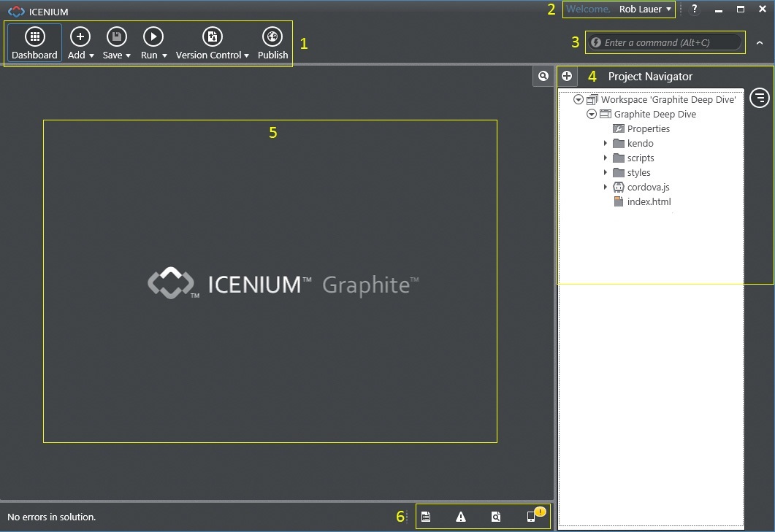Maximize the Icenium window

tap(741, 9)
